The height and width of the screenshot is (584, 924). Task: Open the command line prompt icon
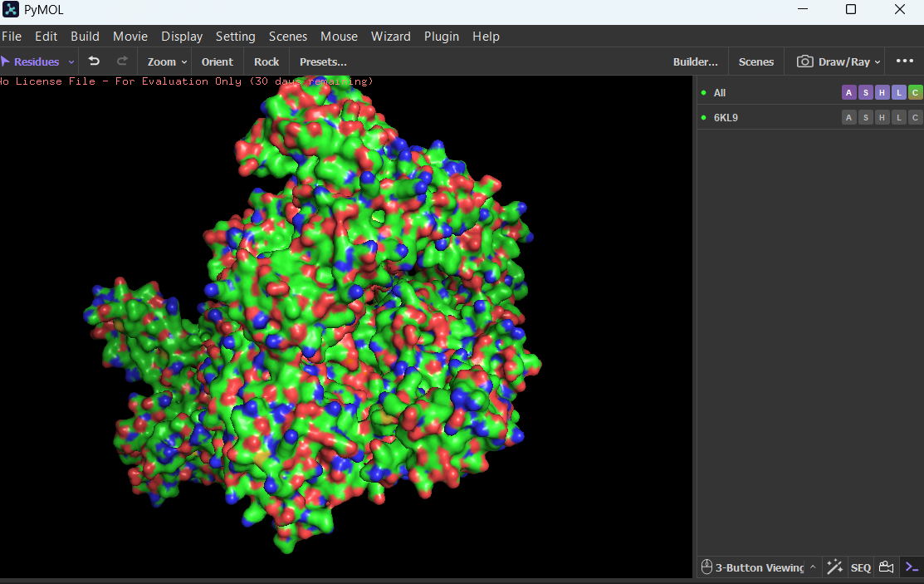click(x=912, y=567)
